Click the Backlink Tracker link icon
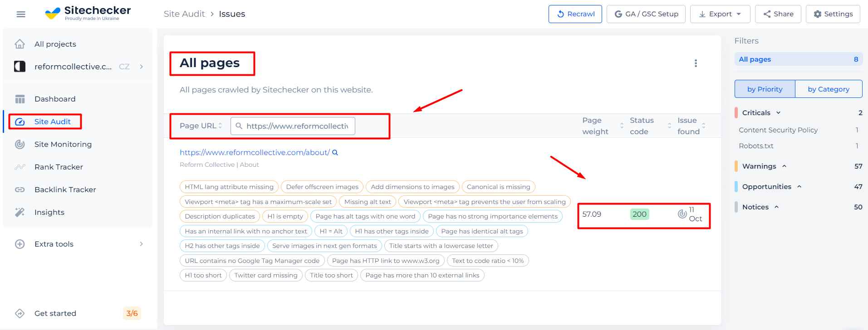 click(x=20, y=189)
